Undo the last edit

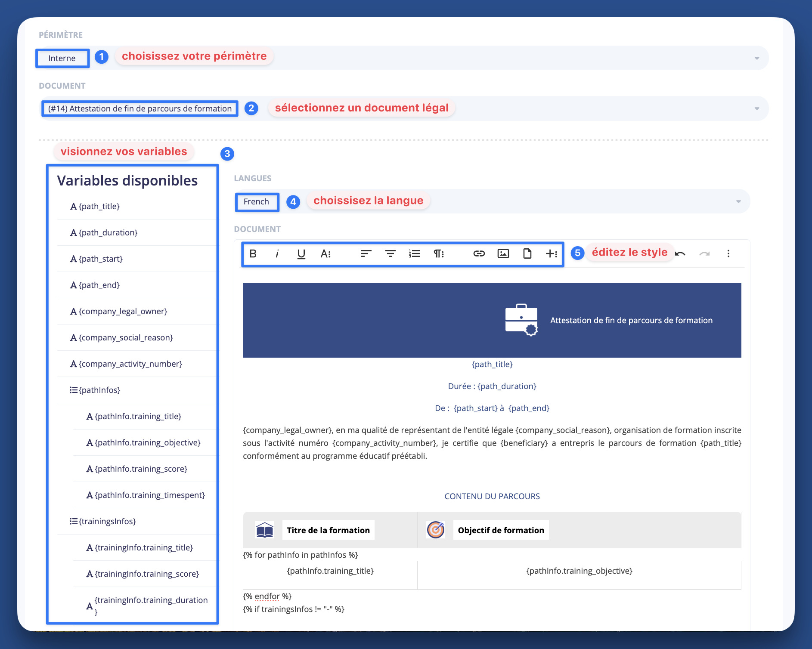(680, 253)
